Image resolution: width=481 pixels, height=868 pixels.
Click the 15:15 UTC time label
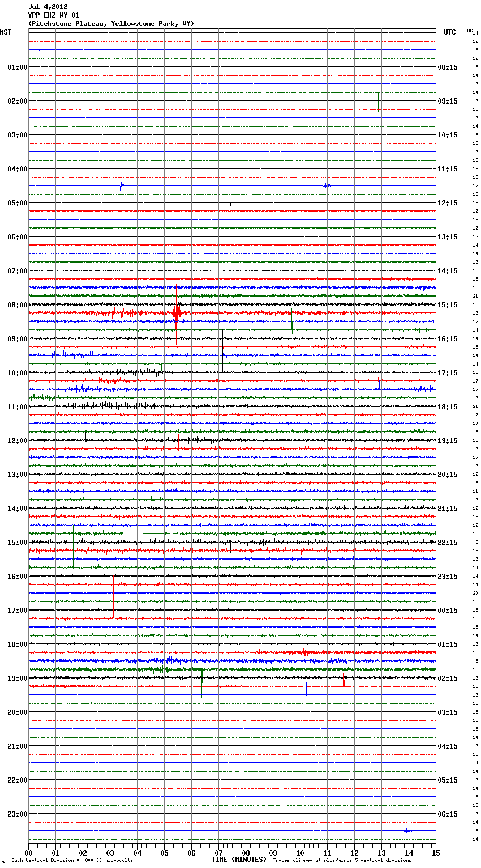[448, 305]
